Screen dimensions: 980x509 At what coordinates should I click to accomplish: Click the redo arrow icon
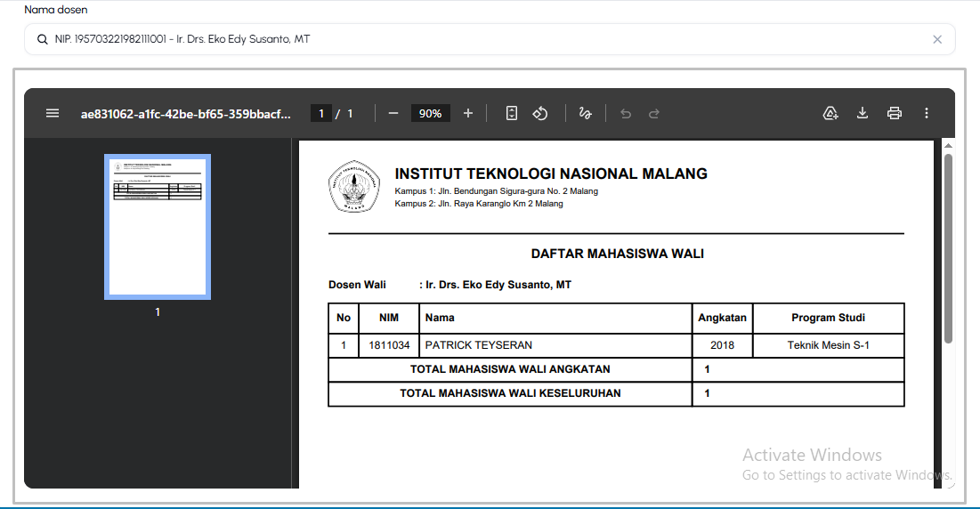point(653,114)
